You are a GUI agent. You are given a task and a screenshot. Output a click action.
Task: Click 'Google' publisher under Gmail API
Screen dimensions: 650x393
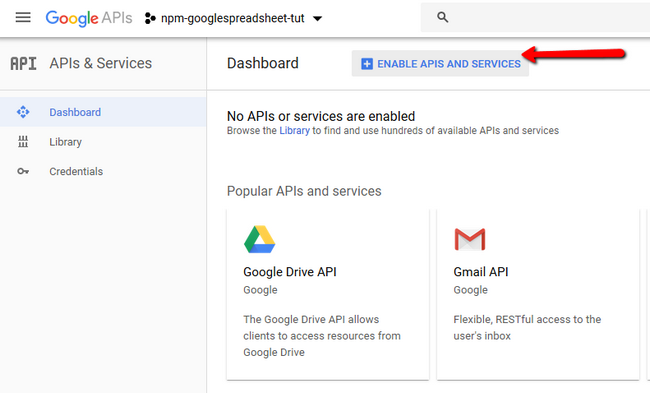[471, 290]
